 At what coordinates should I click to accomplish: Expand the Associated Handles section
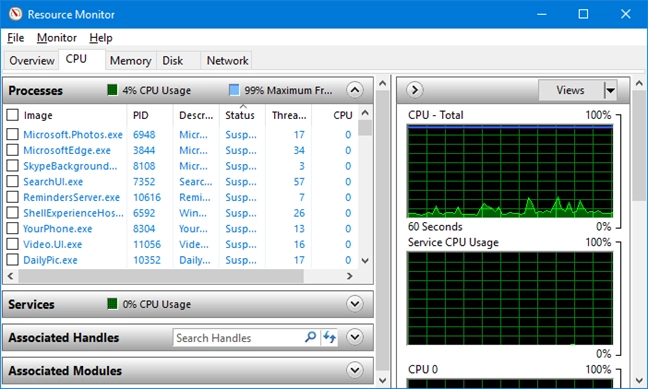coord(355,337)
